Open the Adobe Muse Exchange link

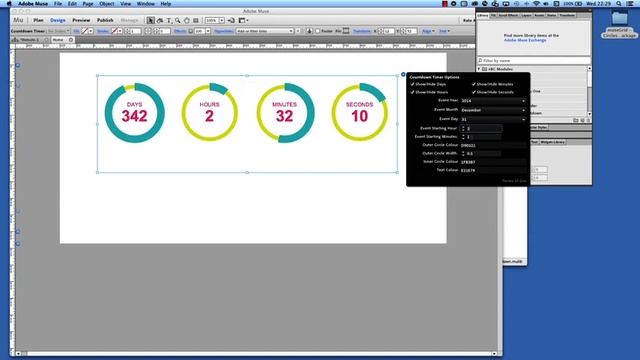pyautogui.click(x=525, y=40)
